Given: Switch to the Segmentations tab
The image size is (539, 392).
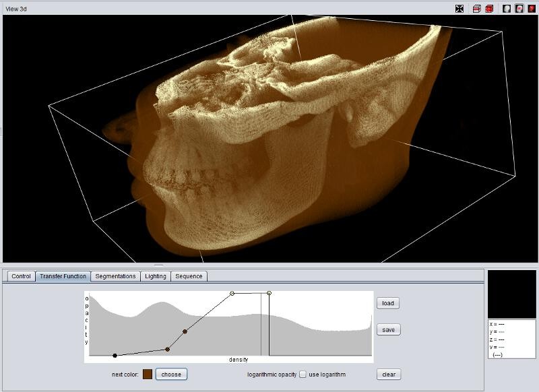Looking at the screenshot, I should click(x=115, y=276).
